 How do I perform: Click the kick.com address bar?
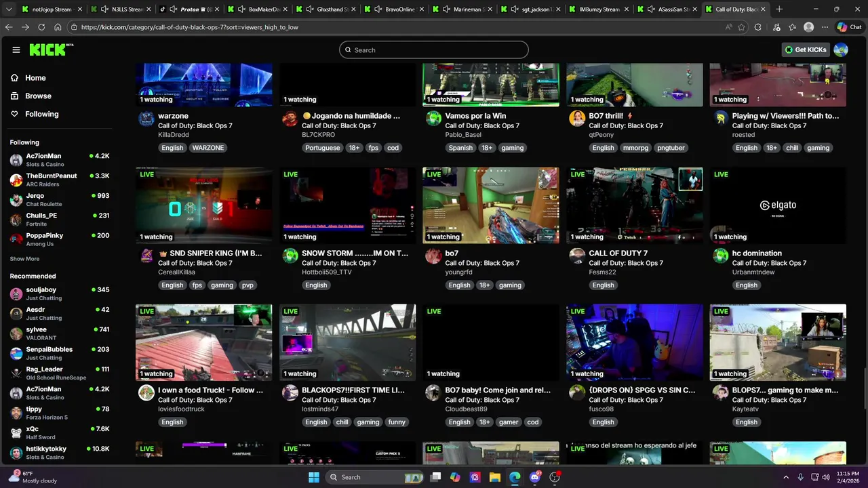[400, 27]
